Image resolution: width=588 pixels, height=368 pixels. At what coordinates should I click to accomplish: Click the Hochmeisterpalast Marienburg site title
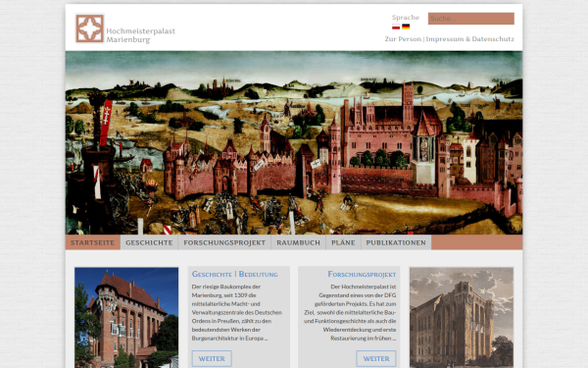(x=140, y=35)
